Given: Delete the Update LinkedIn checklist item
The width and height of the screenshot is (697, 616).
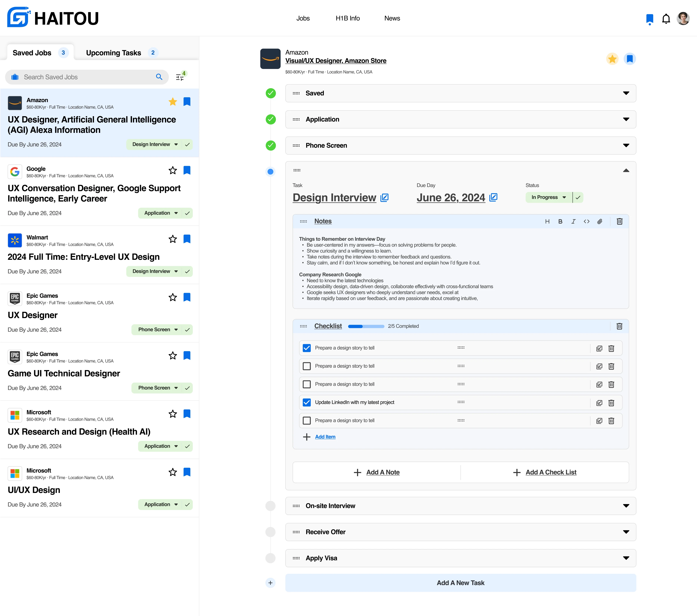Looking at the screenshot, I should 611,403.
